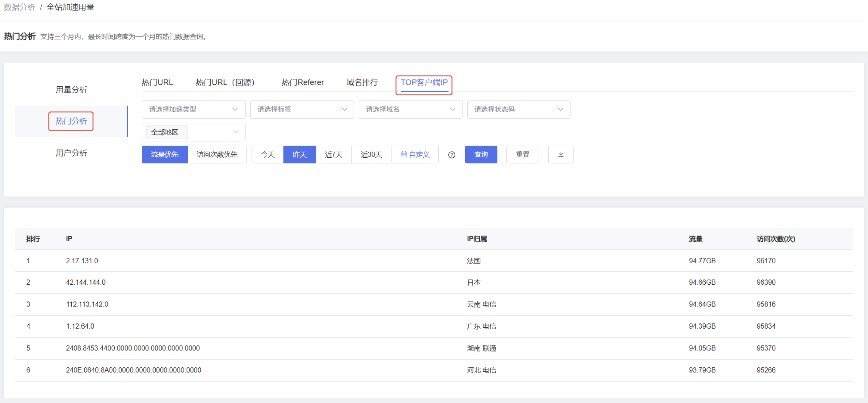
Task: Click the download icon to export data
Action: (x=560, y=154)
